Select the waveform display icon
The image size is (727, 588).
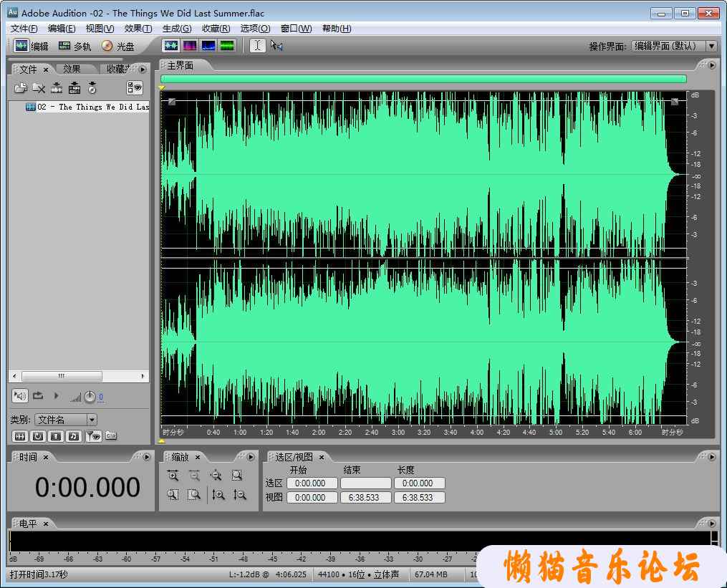(x=171, y=45)
